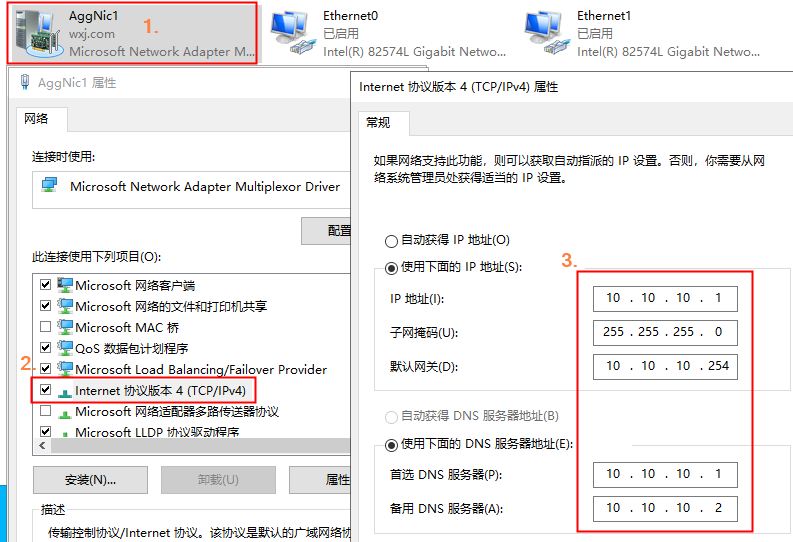Click the 属性 button

pyautogui.click(x=320, y=480)
